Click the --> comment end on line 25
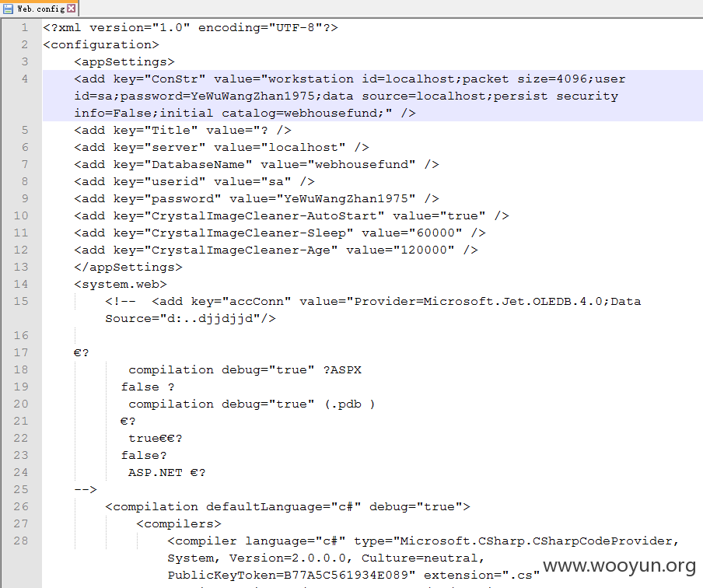The width and height of the screenshot is (703, 588). point(86,490)
